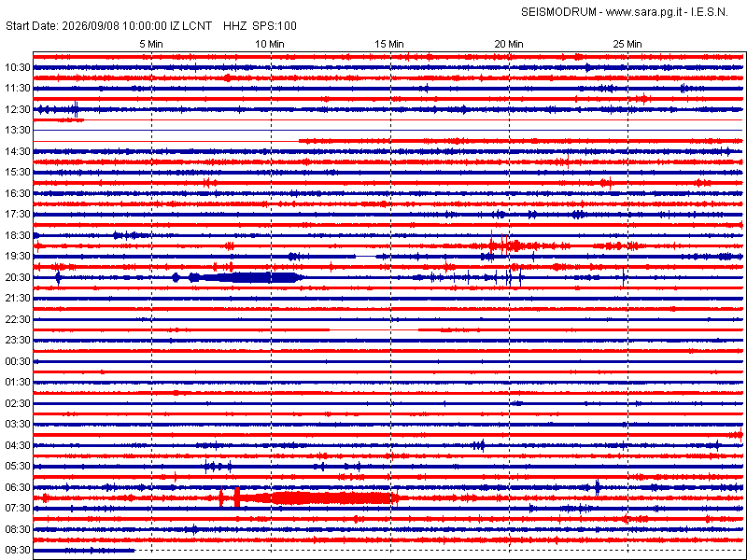Image resolution: width=747 pixels, height=560 pixels.
Task: Click the 20 Min time axis label
Action: pos(509,44)
